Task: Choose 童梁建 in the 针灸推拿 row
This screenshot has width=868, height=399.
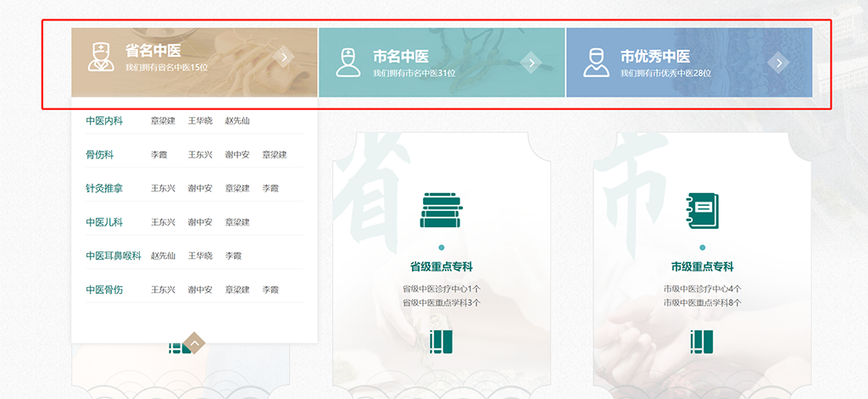Action: click(x=237, y=188)
